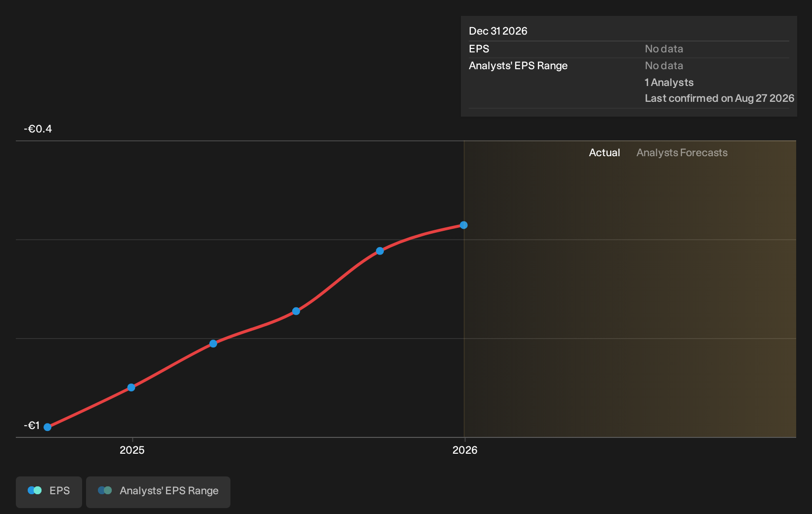Select the EPS data point above 2025
Viewport: 812px width, 514px height.
point(131,387)
